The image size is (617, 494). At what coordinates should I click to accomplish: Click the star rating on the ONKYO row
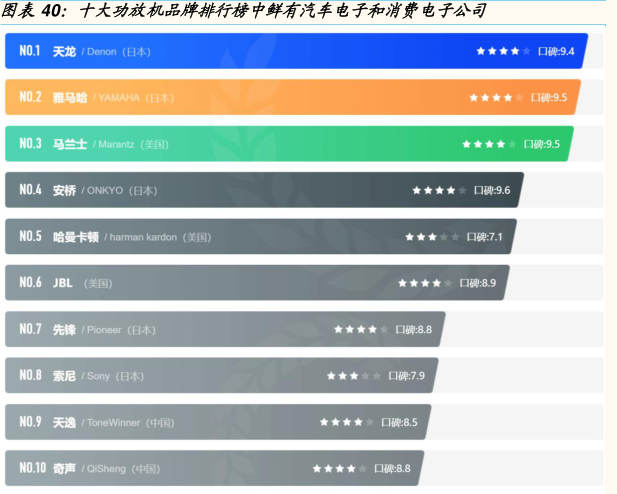click(x=439, y=191)
